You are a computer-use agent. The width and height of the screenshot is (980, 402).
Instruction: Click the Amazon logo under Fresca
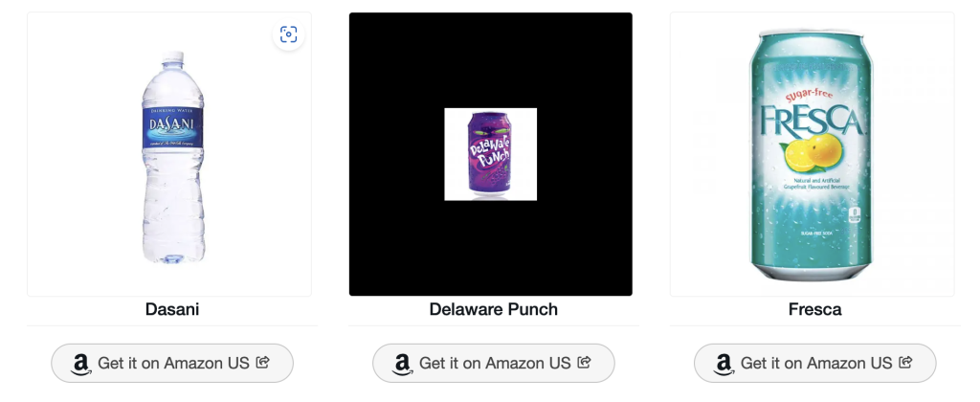pos(724,364)
